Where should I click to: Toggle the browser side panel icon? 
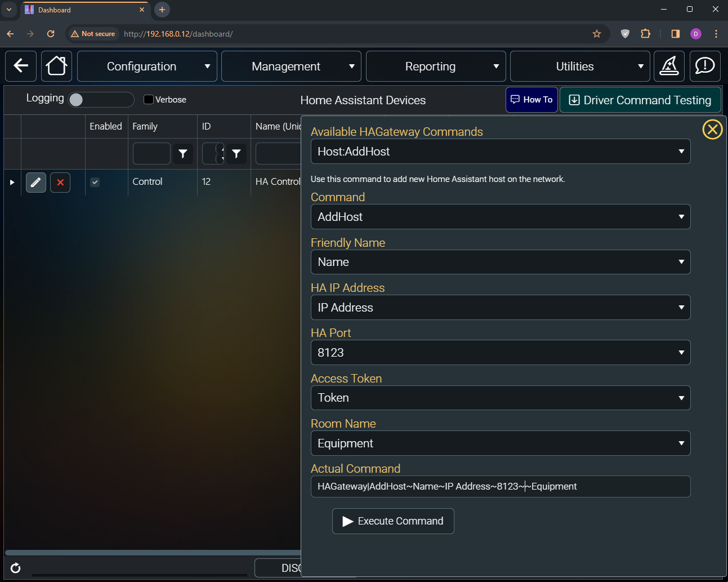click(676, 34)
